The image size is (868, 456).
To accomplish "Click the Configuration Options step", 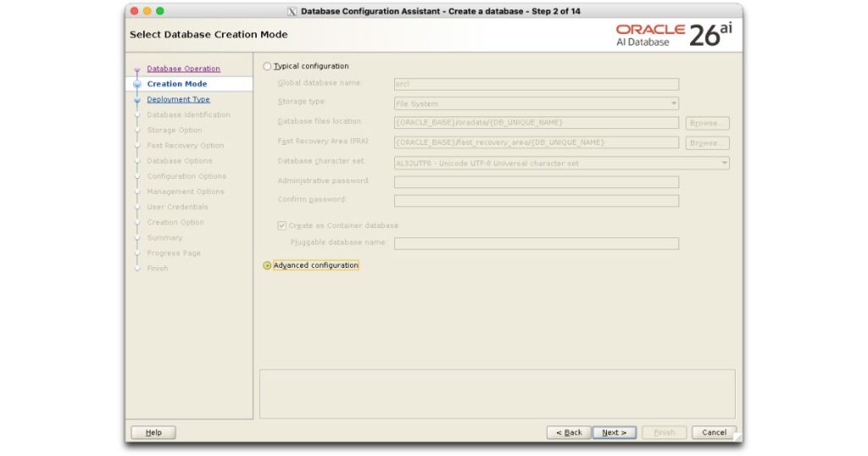I will click(186, 176).
